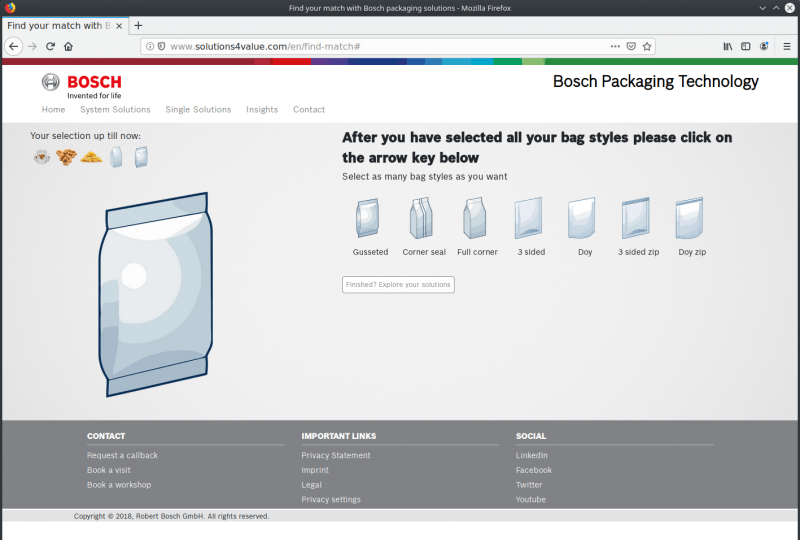Open the System Solutions menu
Viewport: 800px width, 540px height.
[115, 110]
